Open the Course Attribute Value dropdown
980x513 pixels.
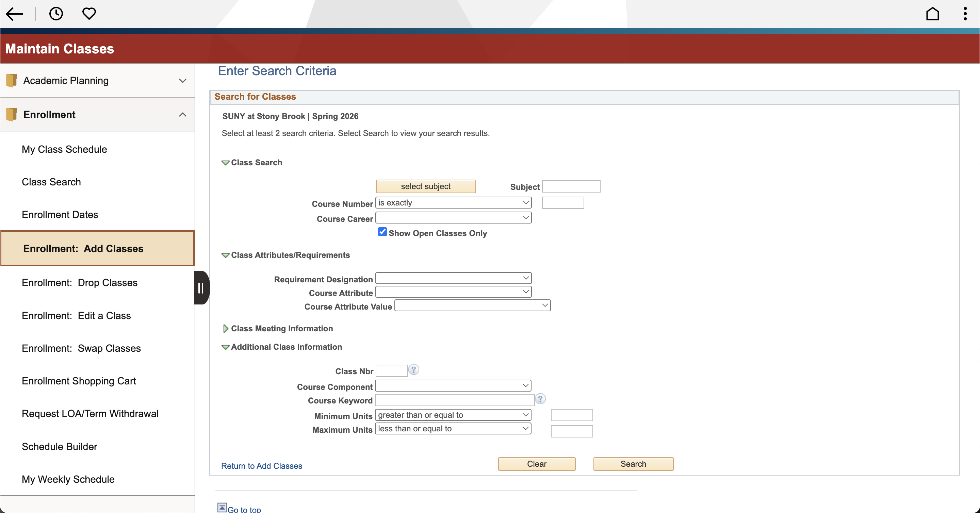coord(472,305)
